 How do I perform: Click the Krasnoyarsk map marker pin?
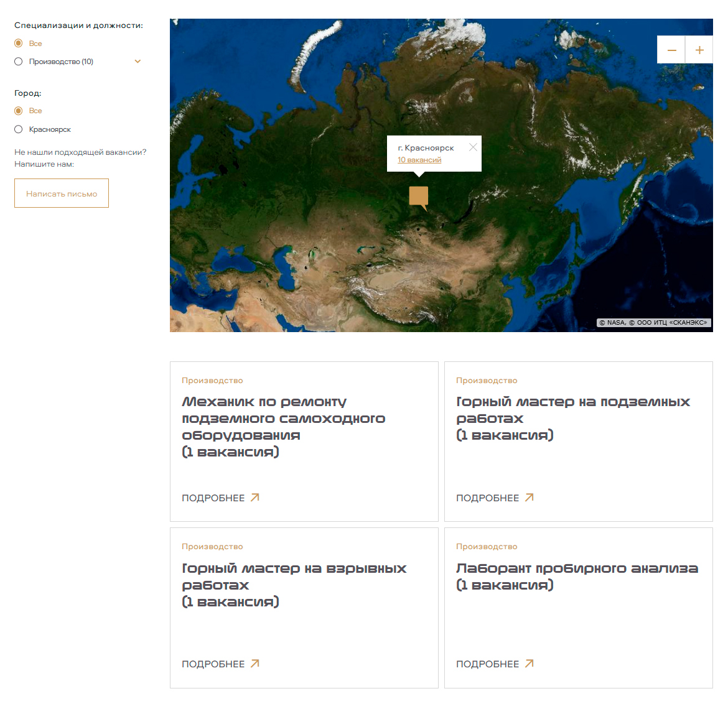tap(419, 197)
